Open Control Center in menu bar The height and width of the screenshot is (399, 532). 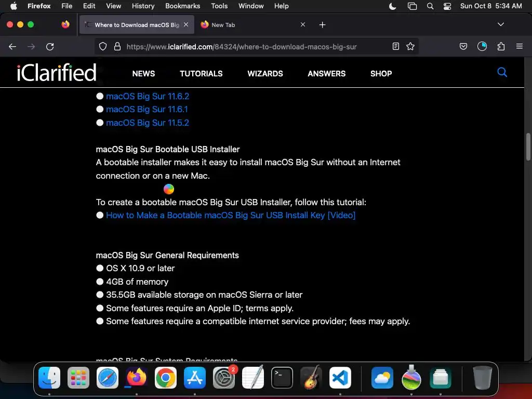pyautogui.click(x=447, y=6)
